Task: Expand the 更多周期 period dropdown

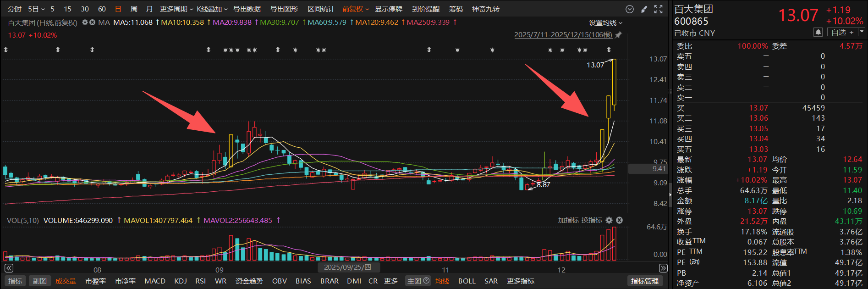Action: coord(176,9)
